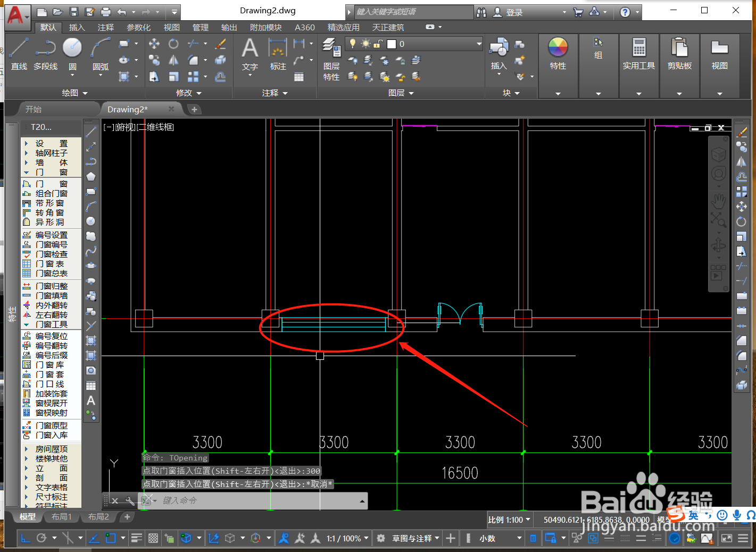Toggle polar tracking in status bar
Viewport: 756px width, 552px height.
(41, 538)
